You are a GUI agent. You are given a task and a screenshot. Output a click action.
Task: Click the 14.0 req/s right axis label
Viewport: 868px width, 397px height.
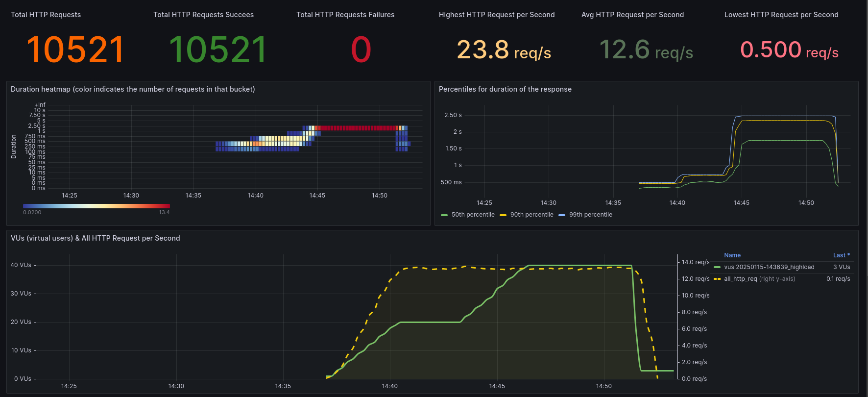pos(696,262)
